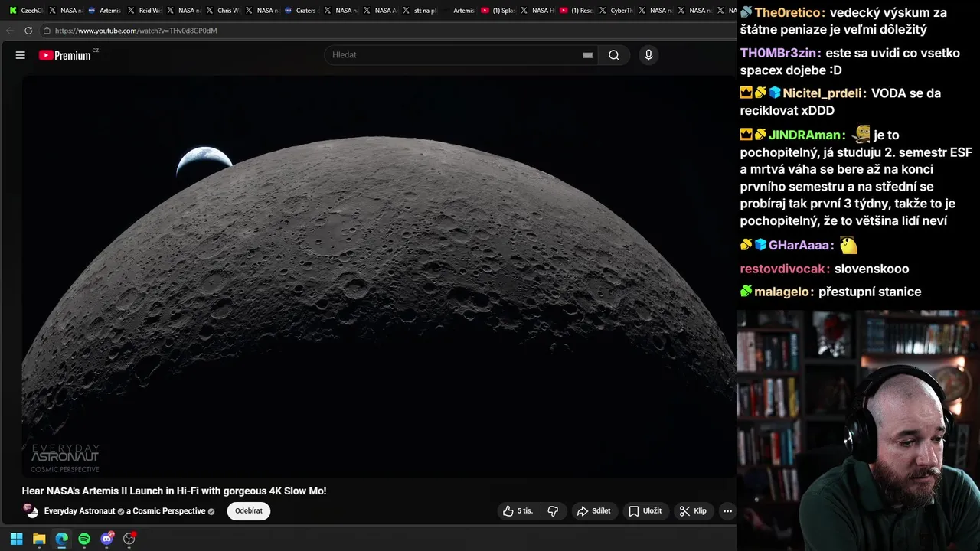Select the youtube.com URL address bar
Image resolution: width=980 pixels, height=551 pixels.
tap(136, 31)
